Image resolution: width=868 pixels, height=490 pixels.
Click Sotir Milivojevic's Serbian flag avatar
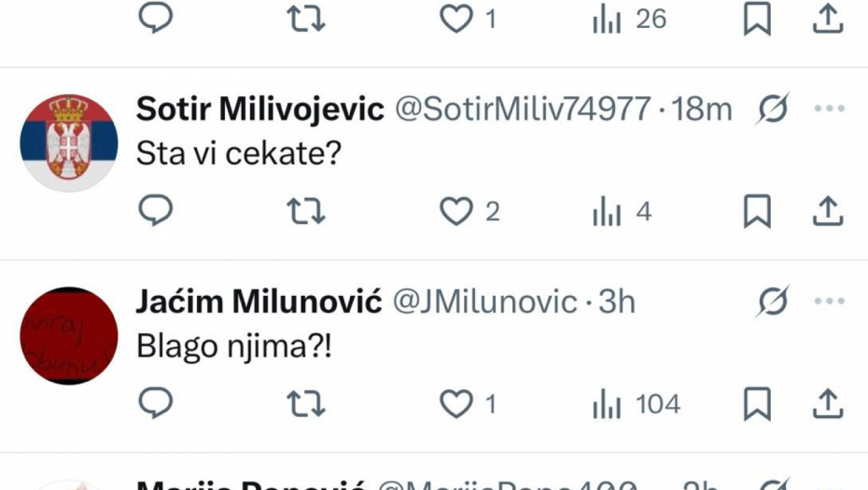69,142
